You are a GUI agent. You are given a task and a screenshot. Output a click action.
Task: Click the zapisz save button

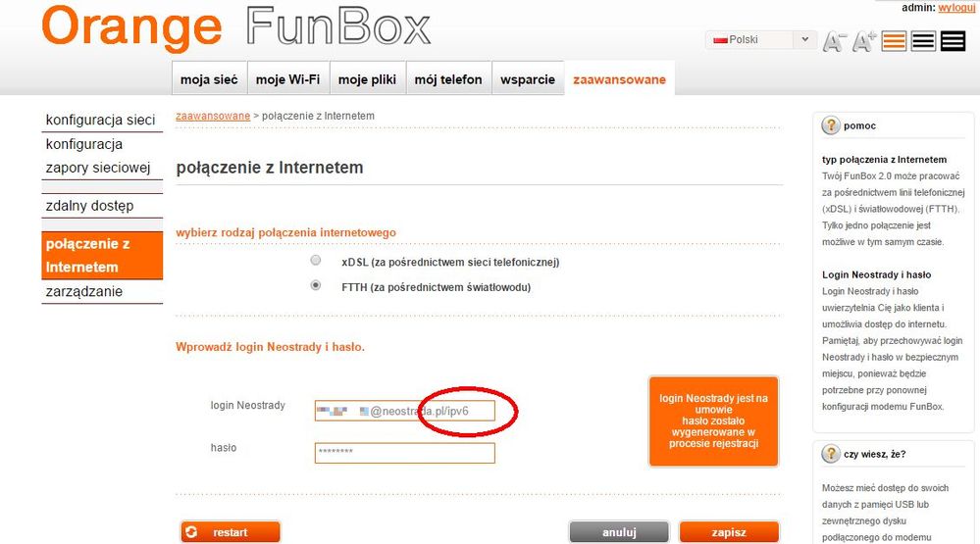(729, 532)
